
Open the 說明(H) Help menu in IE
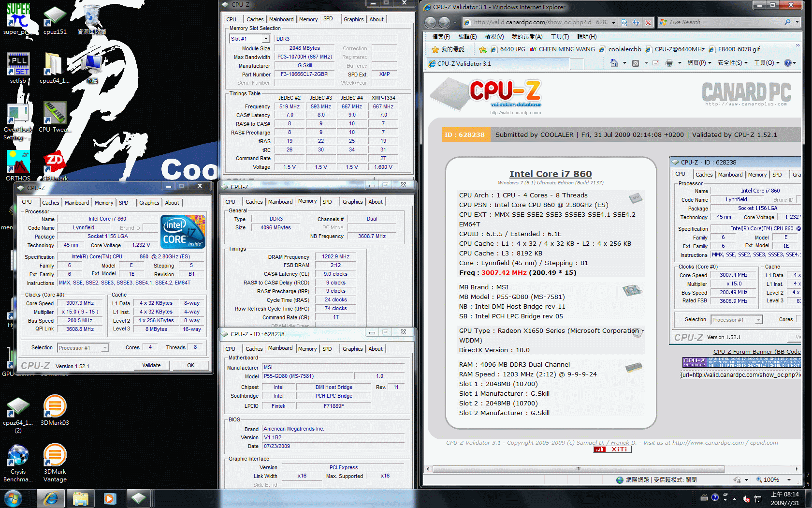[x=586, y=37]
